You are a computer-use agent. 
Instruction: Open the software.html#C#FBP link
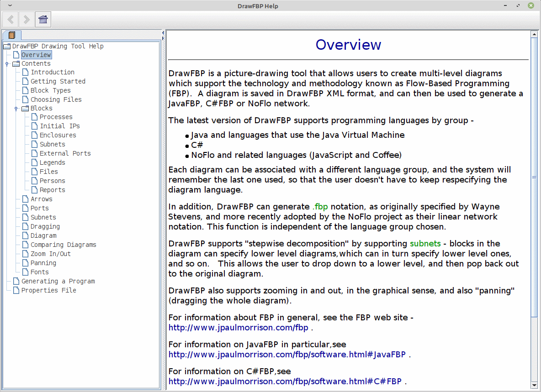coord(285,382)
